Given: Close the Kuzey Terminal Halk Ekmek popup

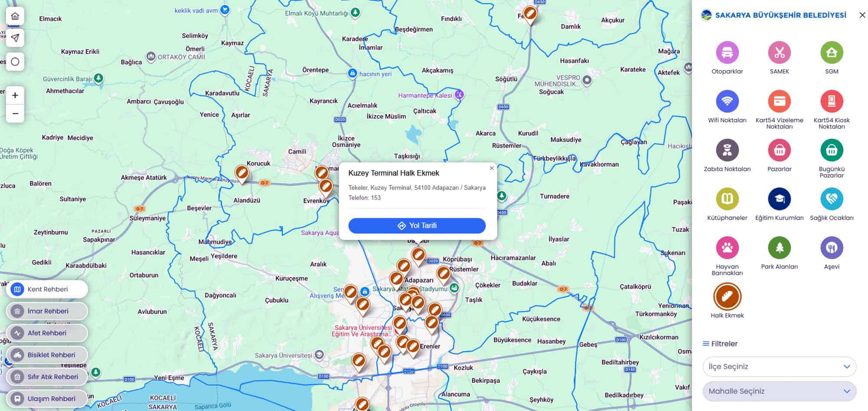Looking at the screenshot, I should click(x=491, y=168).
